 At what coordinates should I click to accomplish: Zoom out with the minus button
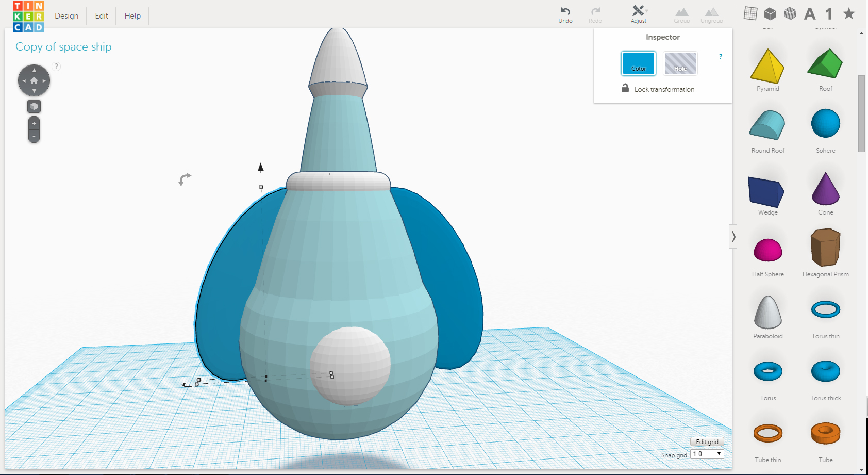click(34, 136)
